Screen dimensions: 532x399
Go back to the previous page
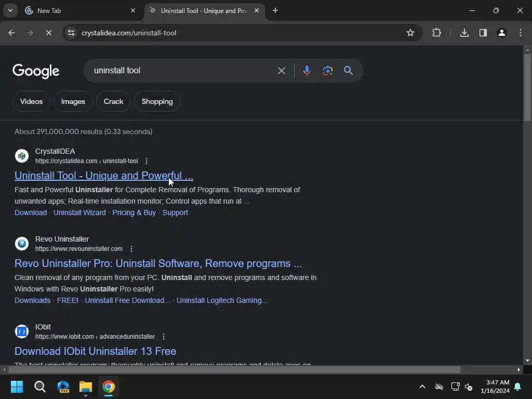click(11, 33)
